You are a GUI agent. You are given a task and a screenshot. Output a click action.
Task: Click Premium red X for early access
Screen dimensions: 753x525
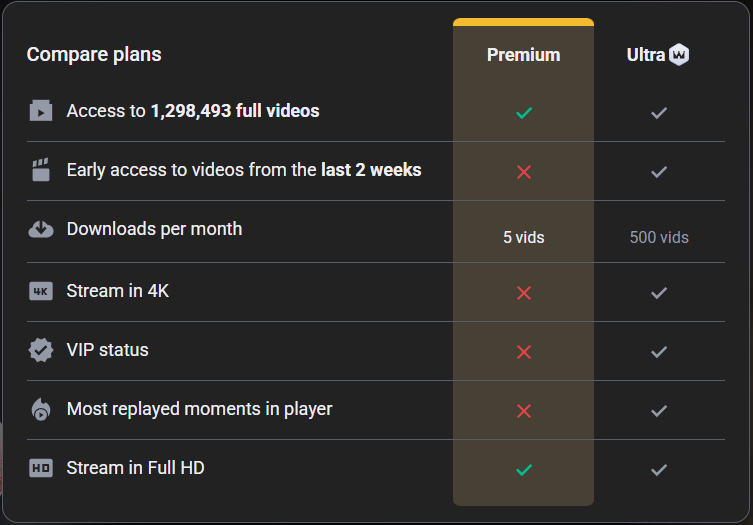523,172
